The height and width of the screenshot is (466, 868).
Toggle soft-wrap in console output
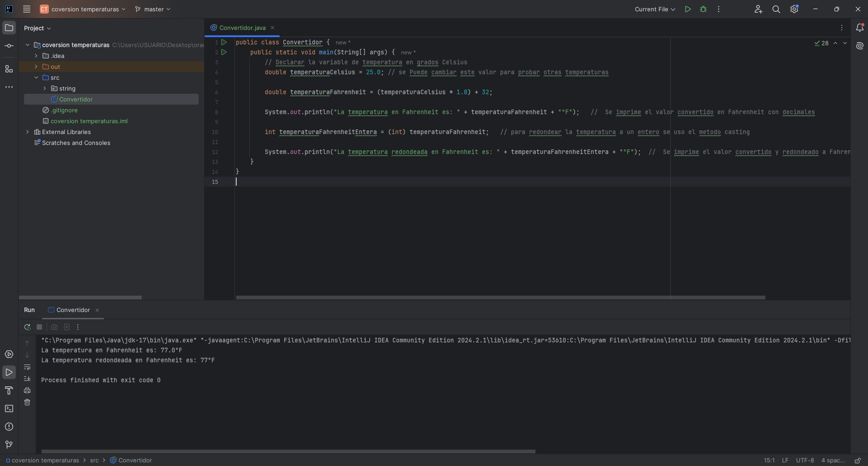tap(27, 367)
